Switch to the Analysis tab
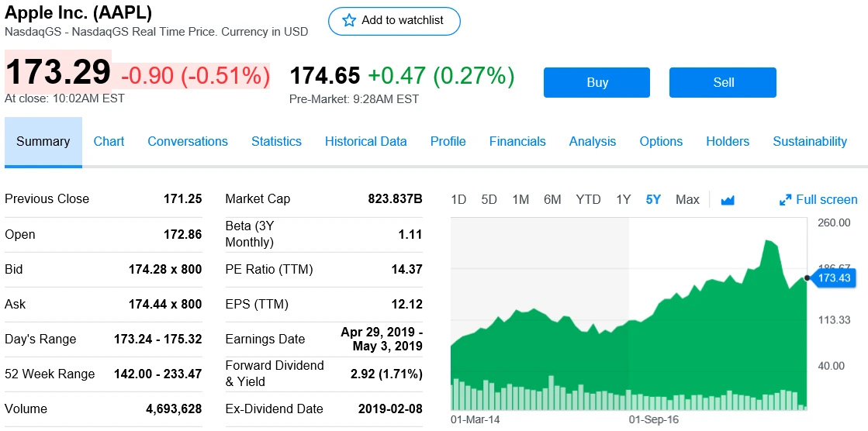Image resolution: width=868 pixels, height=431 pixels. pyautogui.click(x=593, y=142)
